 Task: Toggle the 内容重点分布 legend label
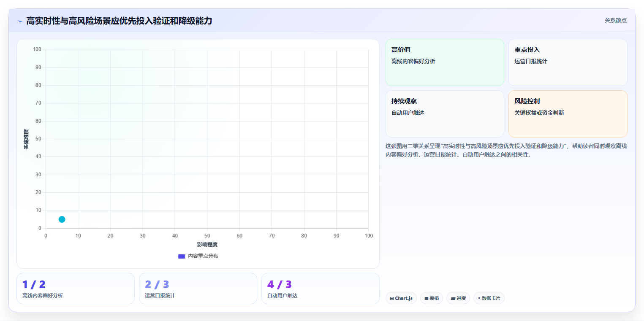tap(203, 256)
